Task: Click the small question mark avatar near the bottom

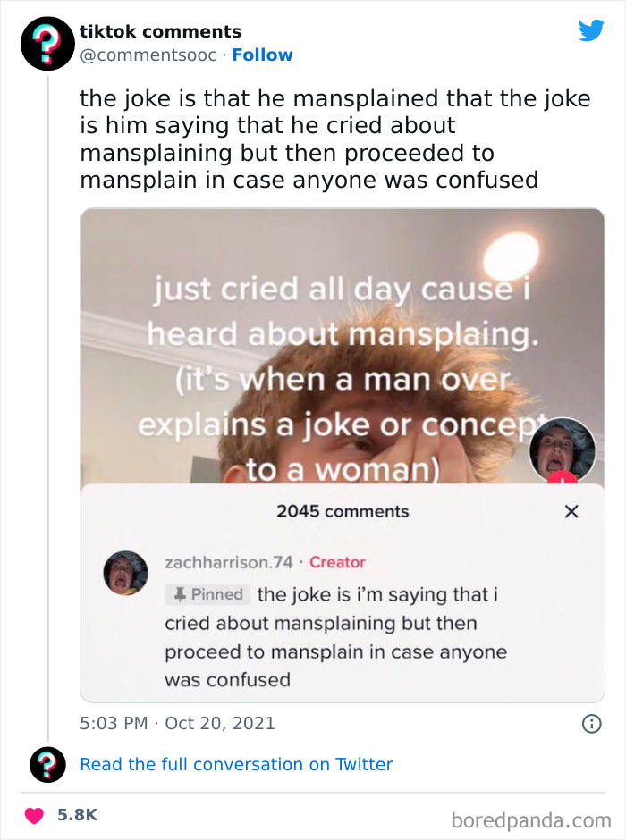Action: [46, 765]
